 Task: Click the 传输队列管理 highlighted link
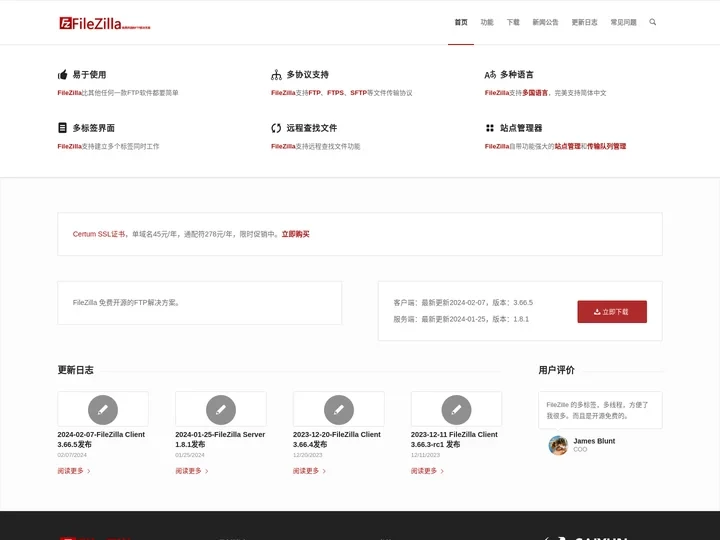point(607,146)
